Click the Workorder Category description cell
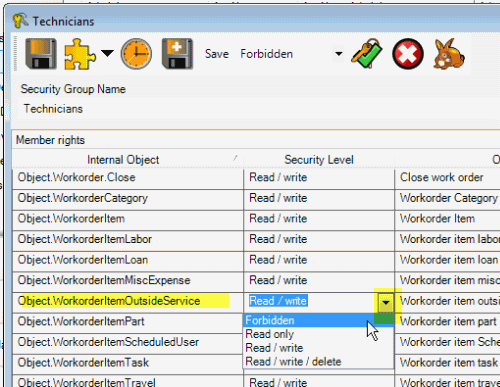The width and height of the screenshot is (500, 387). [447, 198]
